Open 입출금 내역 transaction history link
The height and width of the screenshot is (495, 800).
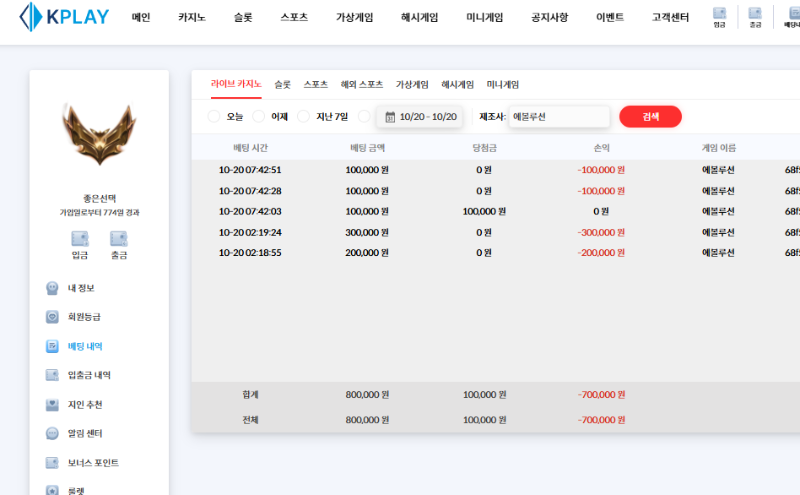(88, 375)
